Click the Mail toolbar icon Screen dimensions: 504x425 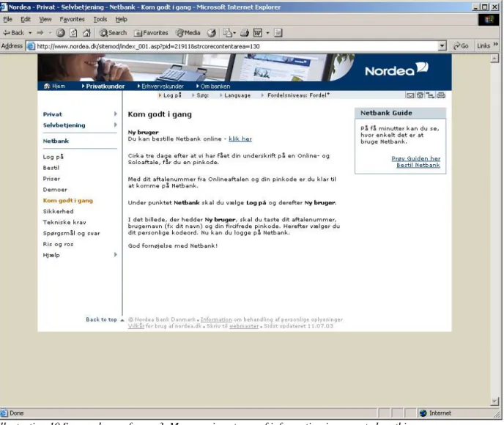pyautogui.click(x=228, y=33)
